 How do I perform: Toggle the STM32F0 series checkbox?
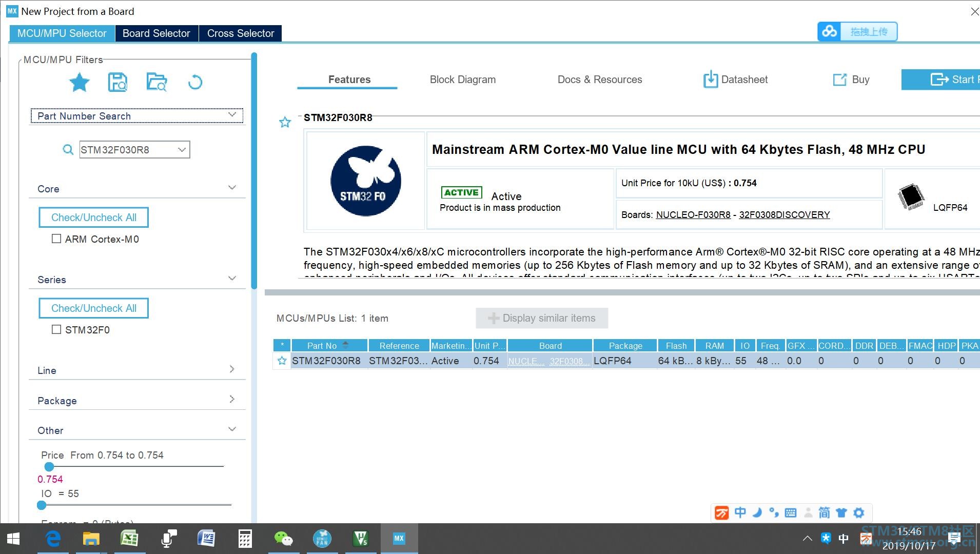56,329
